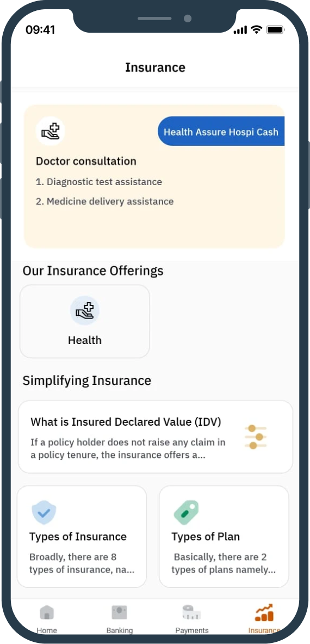Open the Home icon in navigation bar
Image resolution: width=310 pixels, height=644 pixels.
(x=47, y=612)
